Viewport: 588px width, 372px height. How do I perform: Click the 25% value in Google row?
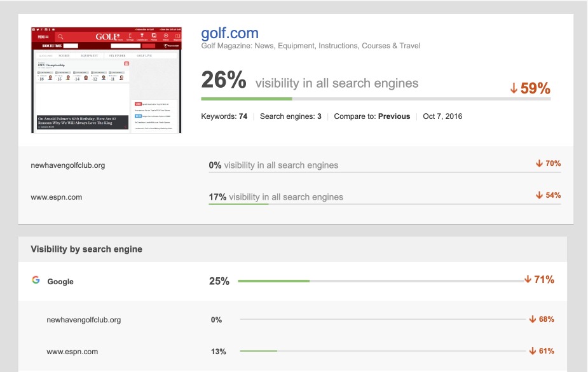pyautogui.click(x=219, y=281)
